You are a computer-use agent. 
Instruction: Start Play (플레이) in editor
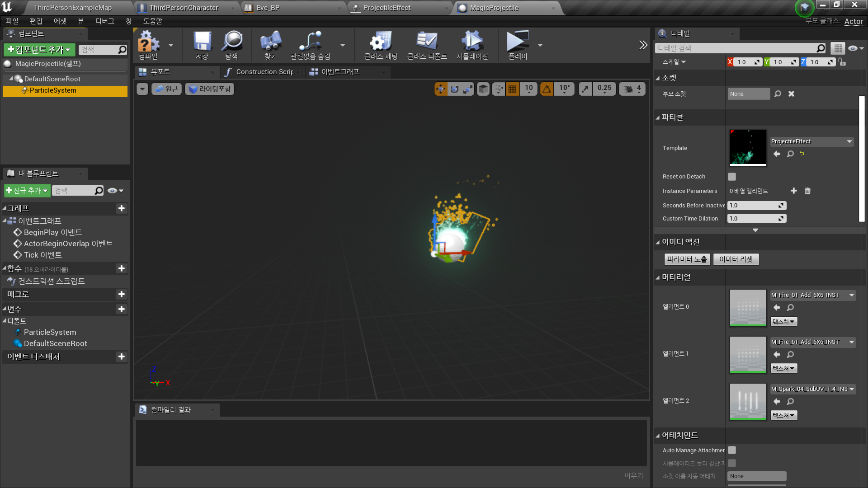pyautogui.click(x=518, y=45)
